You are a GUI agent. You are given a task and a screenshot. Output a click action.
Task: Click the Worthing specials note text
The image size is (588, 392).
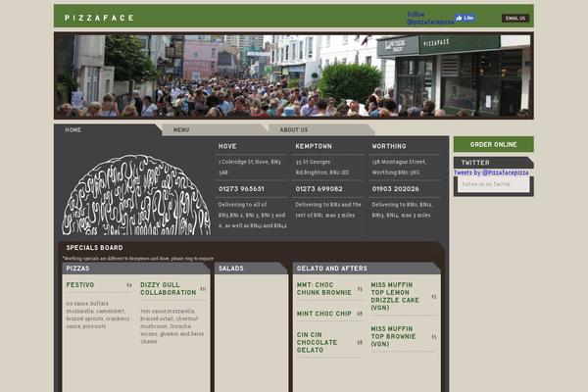coord(138,259)
